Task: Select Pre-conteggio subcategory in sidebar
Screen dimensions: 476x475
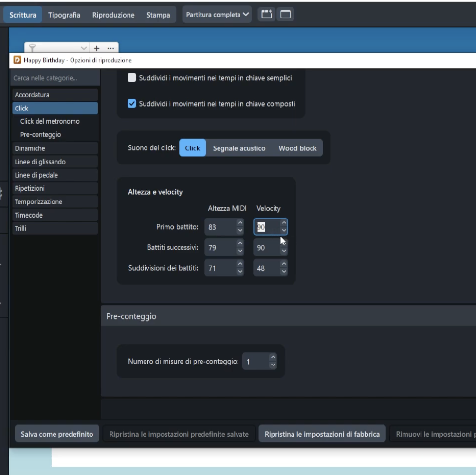Action: click(40, 134)
